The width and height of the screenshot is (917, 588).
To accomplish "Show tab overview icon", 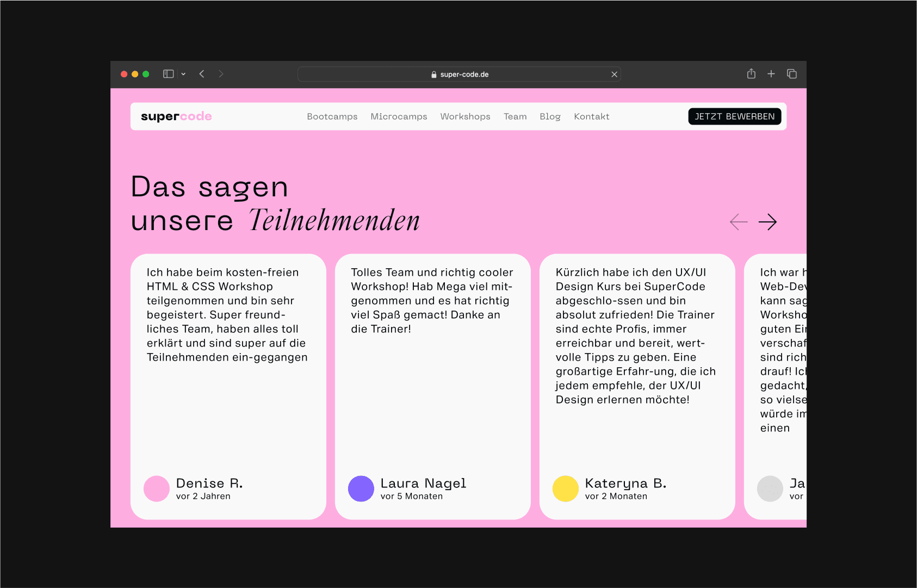I will pos(792,73).
